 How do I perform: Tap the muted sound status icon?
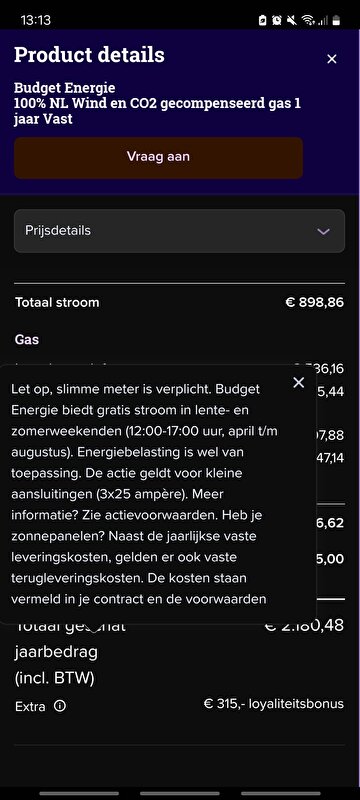click(x=292, y=20)
